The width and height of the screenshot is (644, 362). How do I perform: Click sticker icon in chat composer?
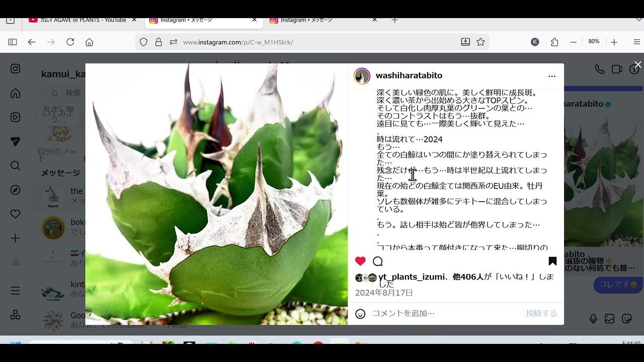627,318
